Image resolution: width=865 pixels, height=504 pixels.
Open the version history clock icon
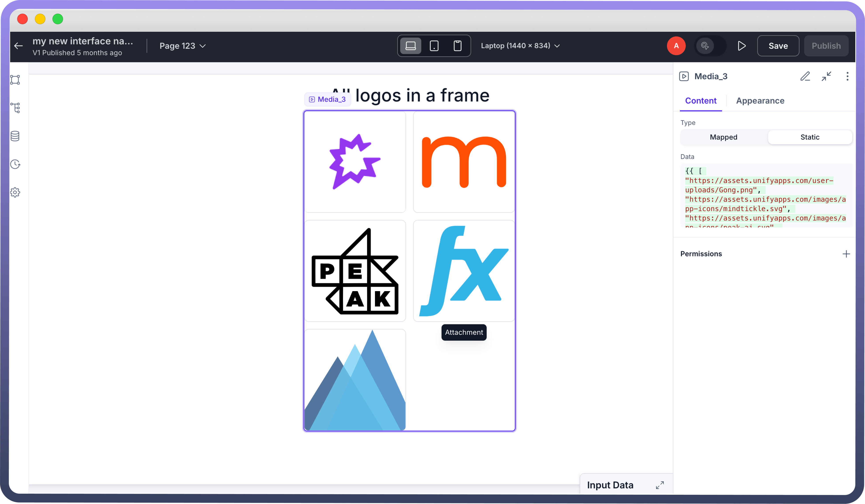pos(15,164)
